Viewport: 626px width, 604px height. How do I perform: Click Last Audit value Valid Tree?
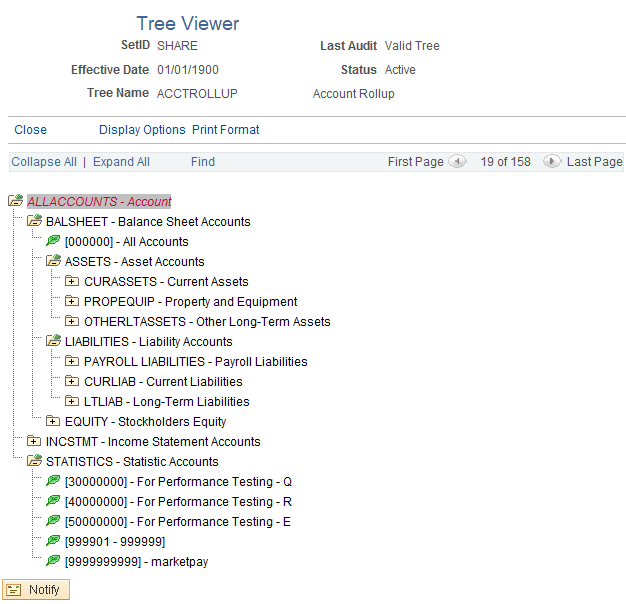point(412,46)
